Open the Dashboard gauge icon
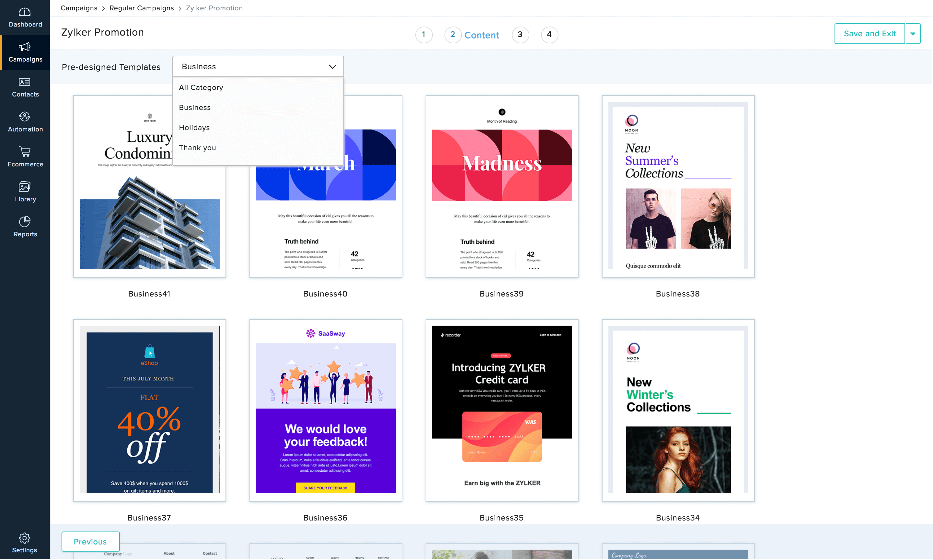The image size is (933, 560). [x=25, y=12]
